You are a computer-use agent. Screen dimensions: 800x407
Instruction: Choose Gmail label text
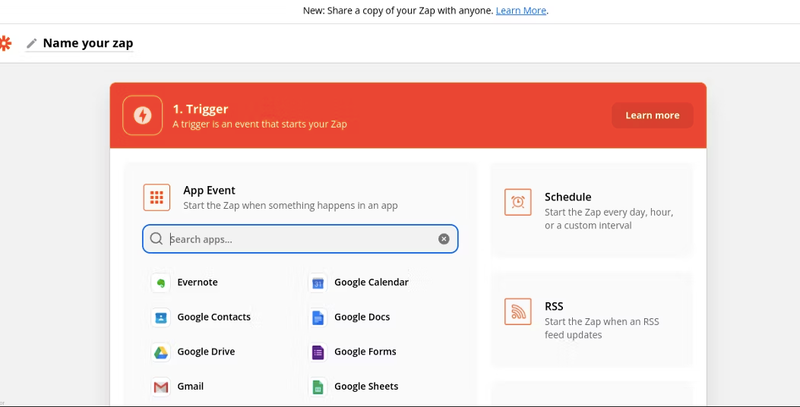tap(190, 386)
